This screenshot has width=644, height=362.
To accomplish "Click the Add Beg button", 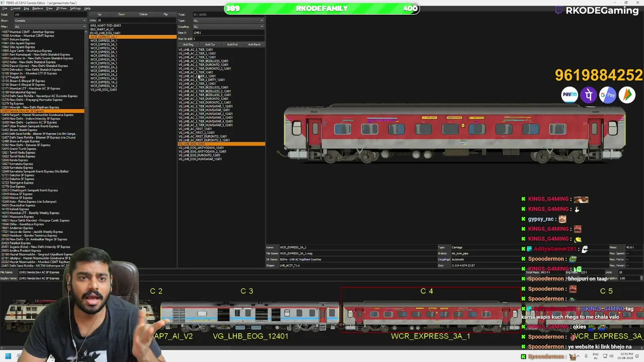I will [188, 44].
